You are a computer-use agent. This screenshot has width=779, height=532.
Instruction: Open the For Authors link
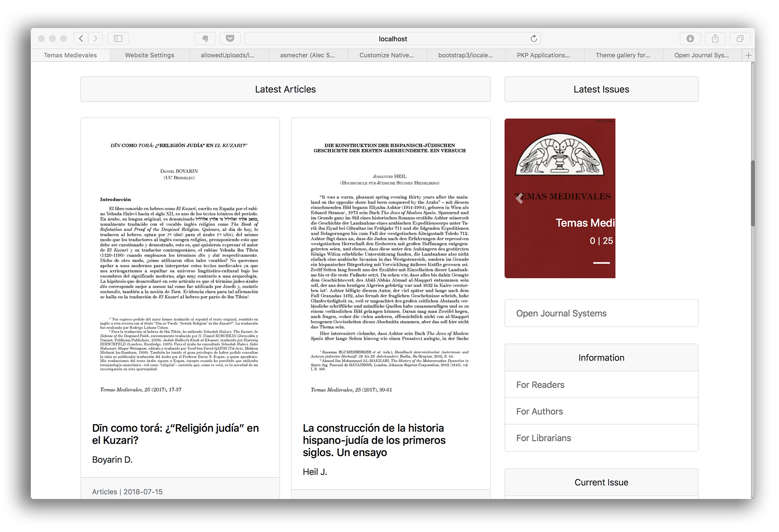point(539,411)
